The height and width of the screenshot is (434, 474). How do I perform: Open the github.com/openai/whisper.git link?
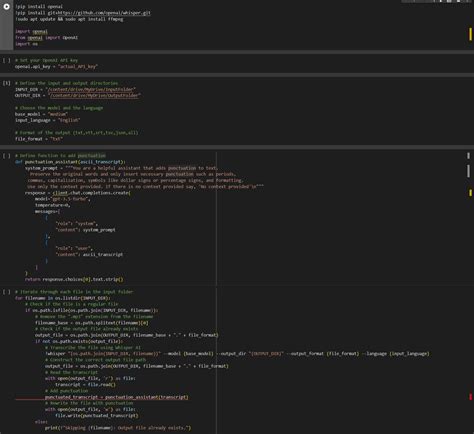(x=104, y=13)
